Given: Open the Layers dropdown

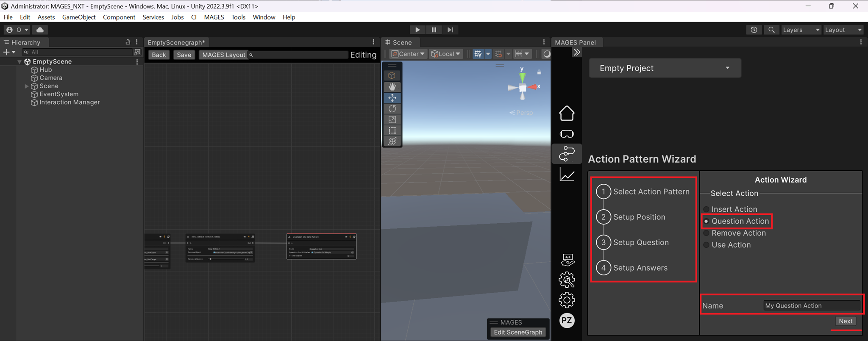Looking at the screenshot, I should click(x=801, y=30).
